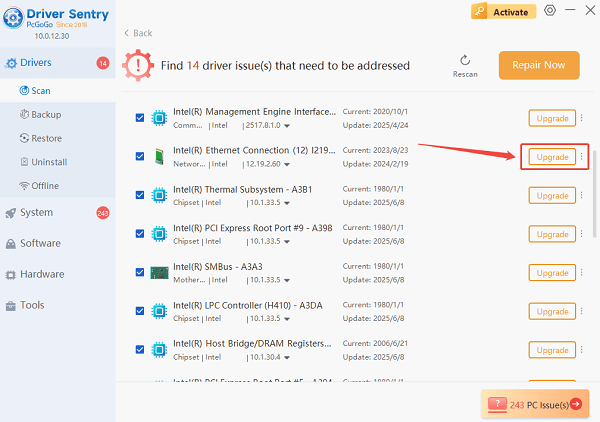Click more options beside Thermal Subsystem Upgrade
The width and height of the screenshot is (600, 422).
(x=581, y=196)
